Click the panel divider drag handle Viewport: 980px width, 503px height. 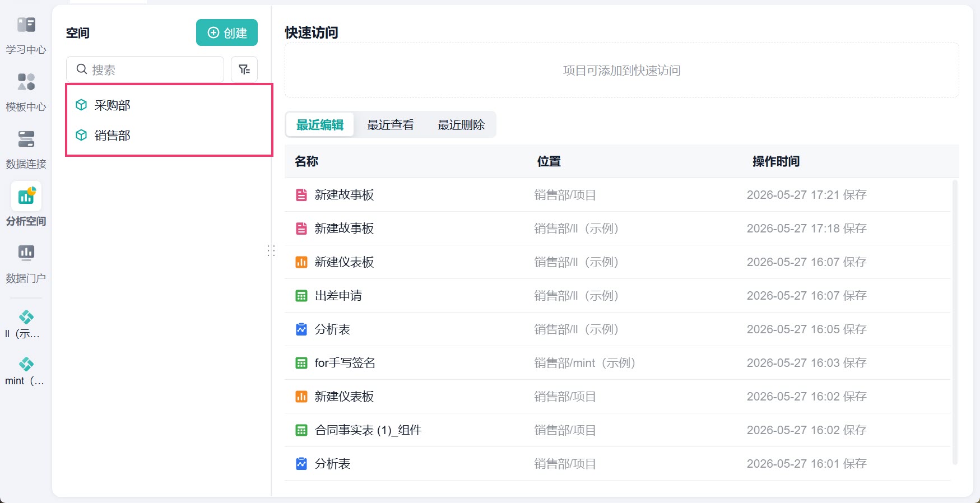coord(271,251)
